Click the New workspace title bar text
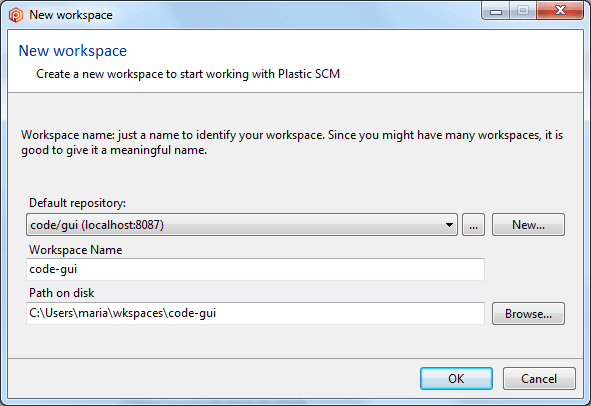Screen dimensions: 591x406 tap(71, 15)
